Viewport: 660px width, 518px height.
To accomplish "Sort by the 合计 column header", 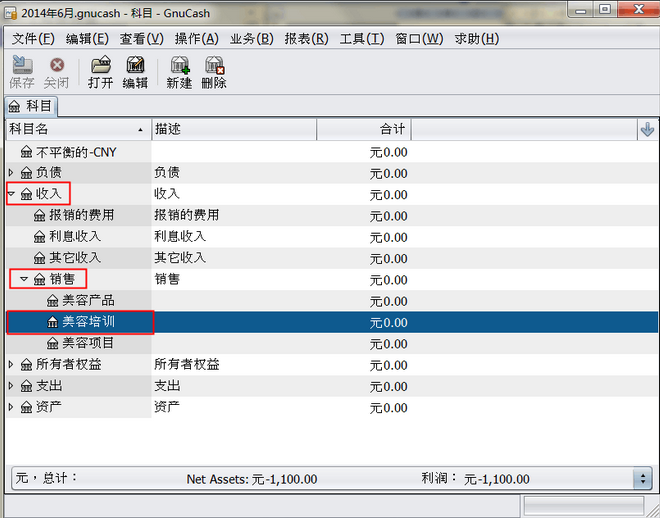I will [x=364, y=129].
